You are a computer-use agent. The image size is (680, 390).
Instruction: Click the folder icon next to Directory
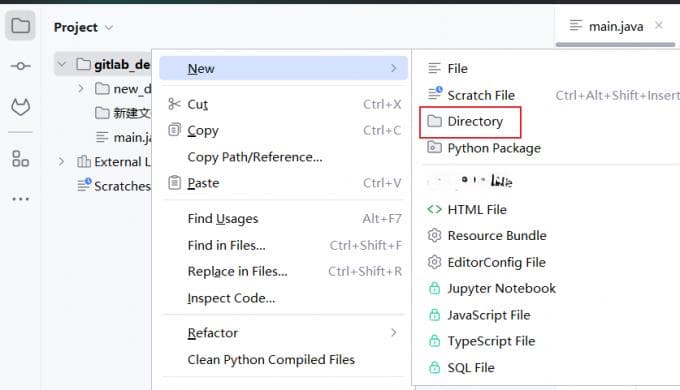[x=434, y=121]
